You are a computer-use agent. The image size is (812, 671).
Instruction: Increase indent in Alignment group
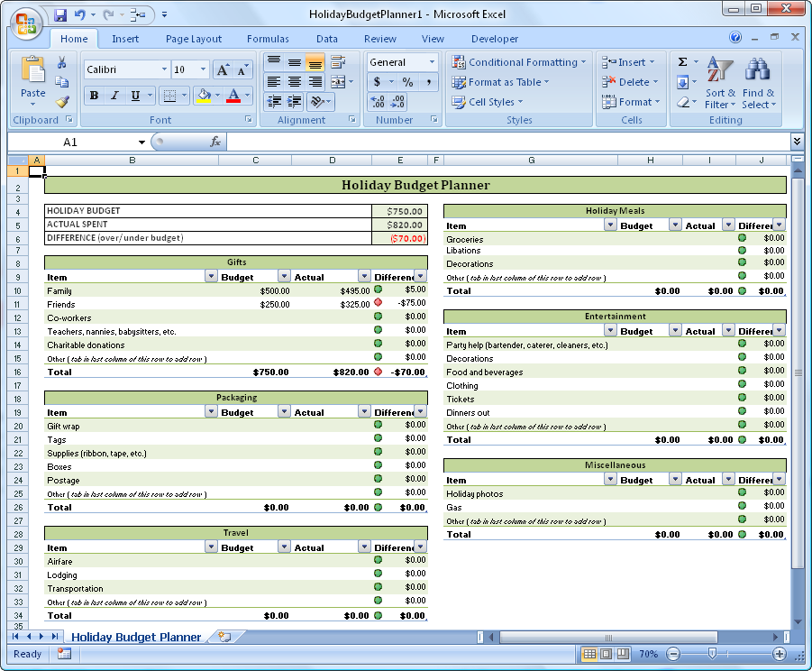(294, 102)
